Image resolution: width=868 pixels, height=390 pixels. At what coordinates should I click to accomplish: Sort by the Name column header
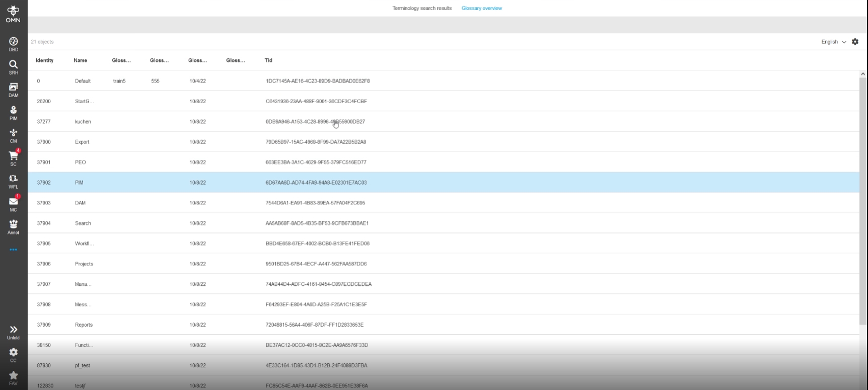(x=80, y=60)
